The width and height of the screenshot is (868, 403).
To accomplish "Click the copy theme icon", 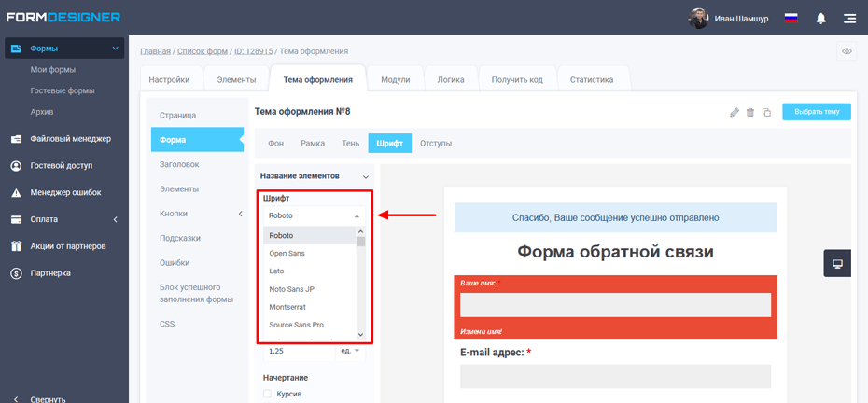I will tap(766, 113).
